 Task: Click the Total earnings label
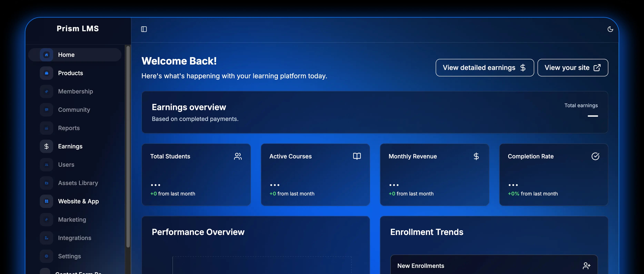581,105
